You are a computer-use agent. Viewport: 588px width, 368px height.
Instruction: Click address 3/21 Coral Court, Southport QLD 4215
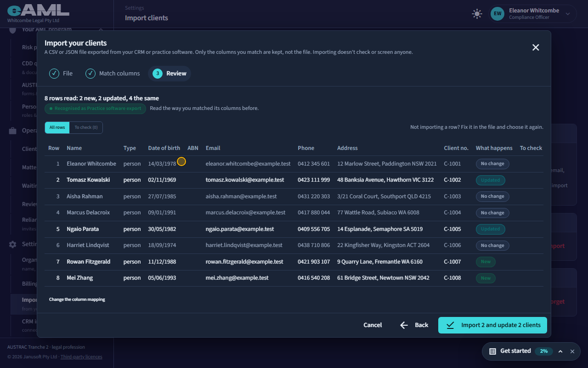click(x=384, y=196)
